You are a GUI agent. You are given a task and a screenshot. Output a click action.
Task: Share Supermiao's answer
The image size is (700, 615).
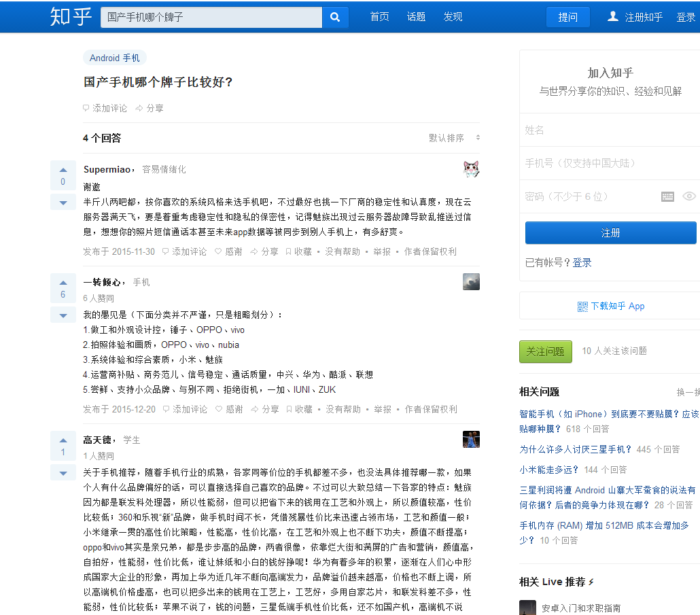point(264,251)
